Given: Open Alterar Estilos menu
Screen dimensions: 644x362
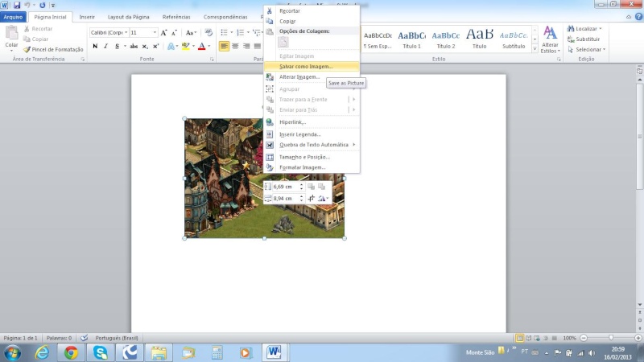Looking at the screenshot, I should click(550, 39).
